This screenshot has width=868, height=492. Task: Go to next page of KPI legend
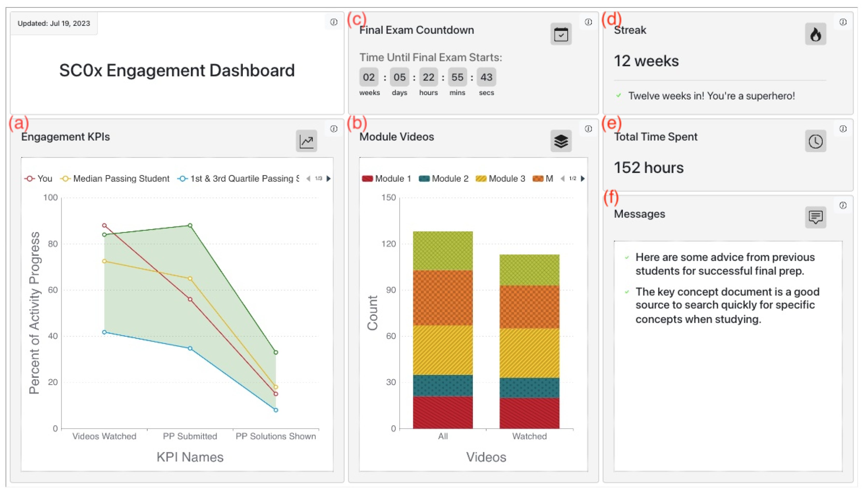[328, 179]
